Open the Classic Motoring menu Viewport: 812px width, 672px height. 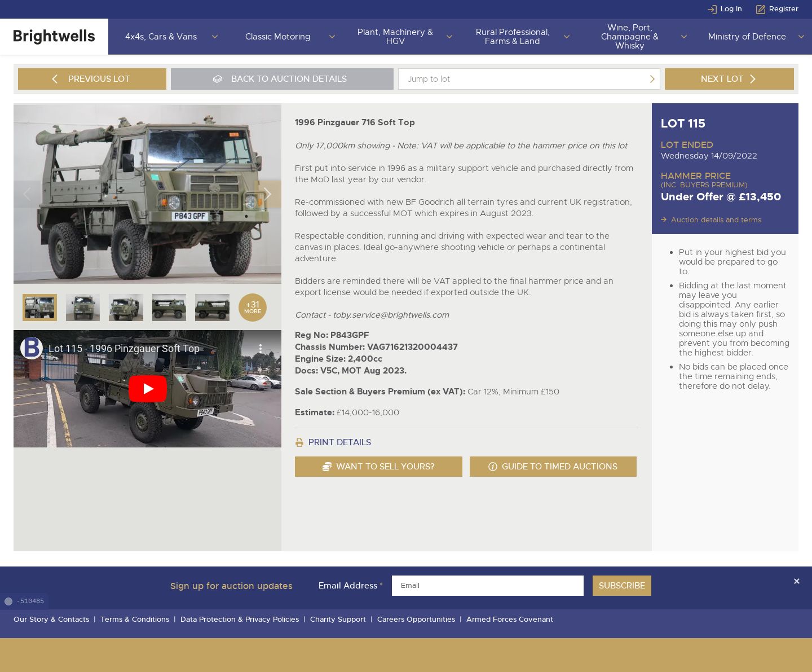click(278, 37)
